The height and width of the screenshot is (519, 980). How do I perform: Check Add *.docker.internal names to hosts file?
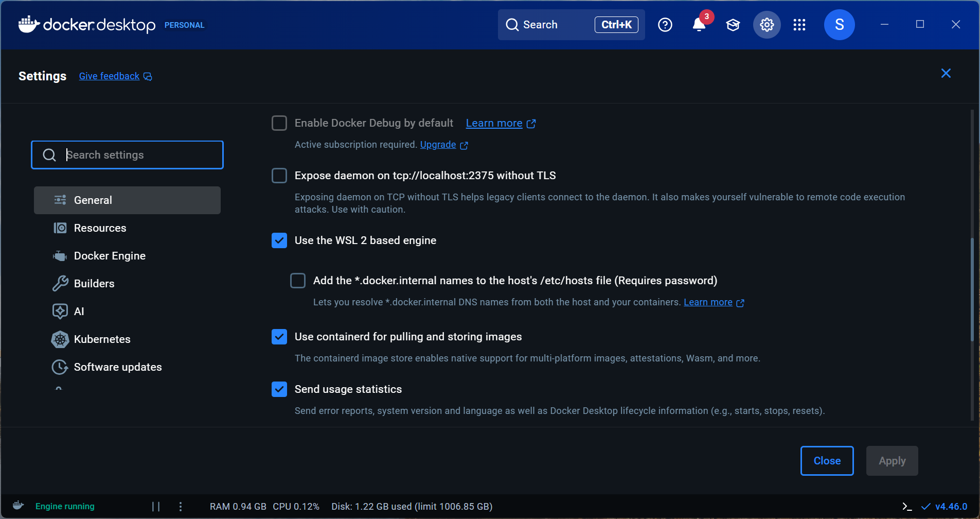298,281
